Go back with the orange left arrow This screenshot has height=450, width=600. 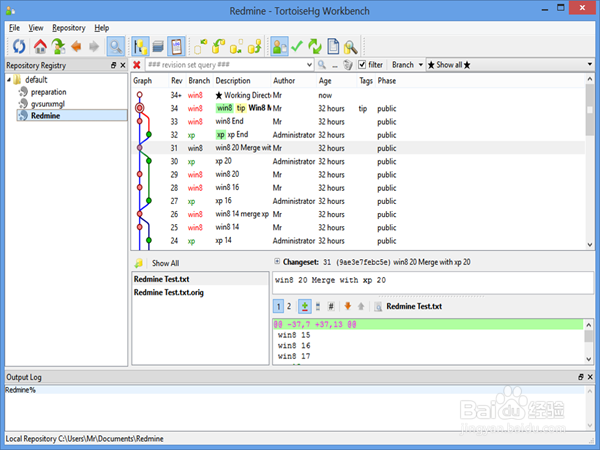pyautogui.click(x=76, y=47)
